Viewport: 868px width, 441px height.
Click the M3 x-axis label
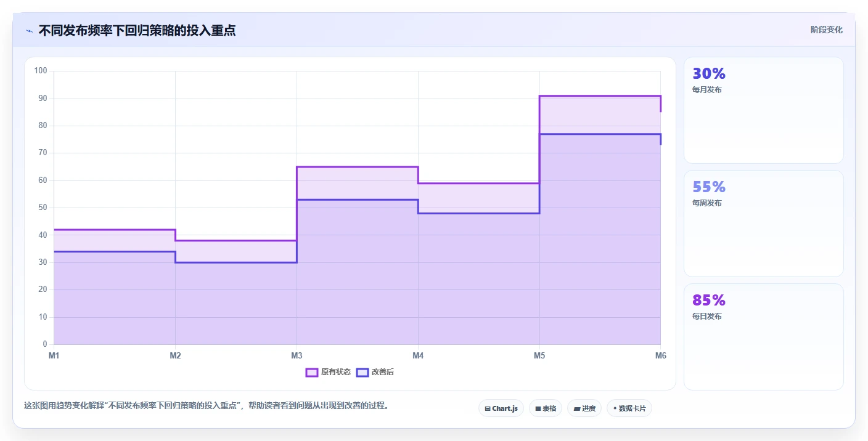pos(297,355)
